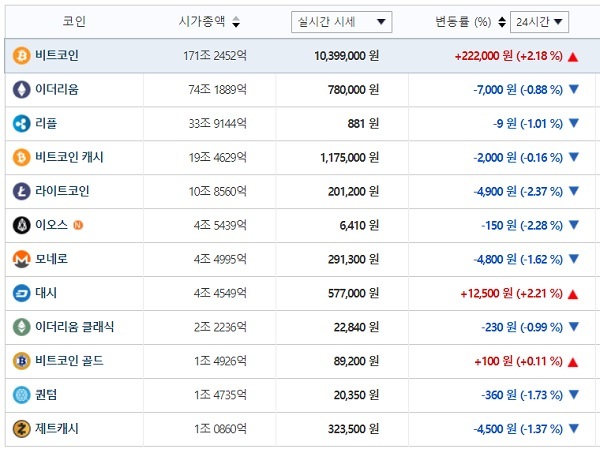Click market cap 33조 9144억
600x449 pixels.
(217, 124)
